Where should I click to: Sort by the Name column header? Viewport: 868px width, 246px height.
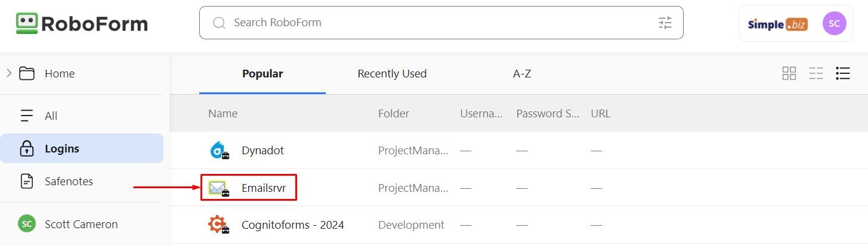[x=223, y=113]
